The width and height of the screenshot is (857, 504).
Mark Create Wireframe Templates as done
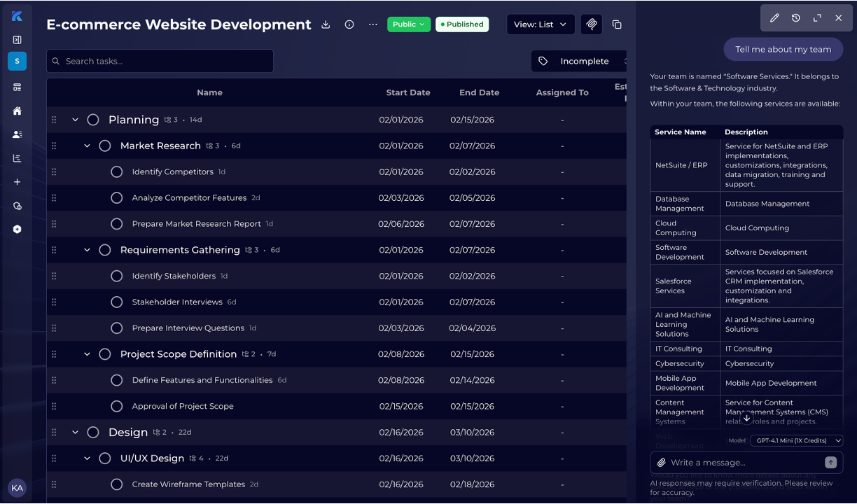pyautogui.click(x=117, y=484)
